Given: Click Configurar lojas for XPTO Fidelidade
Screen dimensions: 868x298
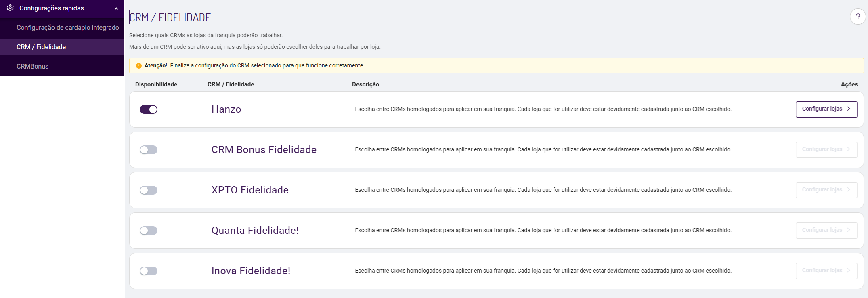Looking at the screenshot, I should pyautogui.click(x=826, y=190).
